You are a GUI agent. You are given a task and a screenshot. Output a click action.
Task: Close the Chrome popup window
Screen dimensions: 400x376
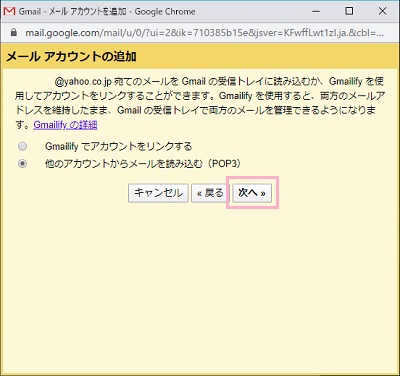382,11
